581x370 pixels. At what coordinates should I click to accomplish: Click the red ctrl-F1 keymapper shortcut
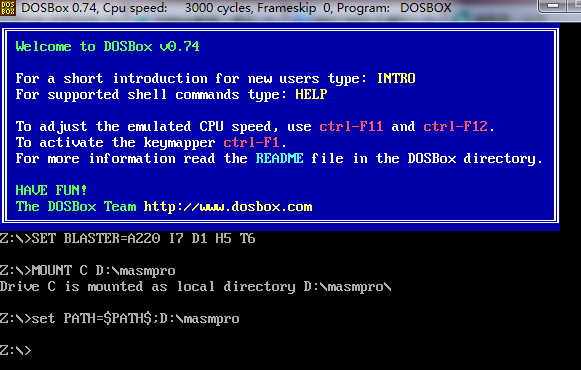point(251,143)
